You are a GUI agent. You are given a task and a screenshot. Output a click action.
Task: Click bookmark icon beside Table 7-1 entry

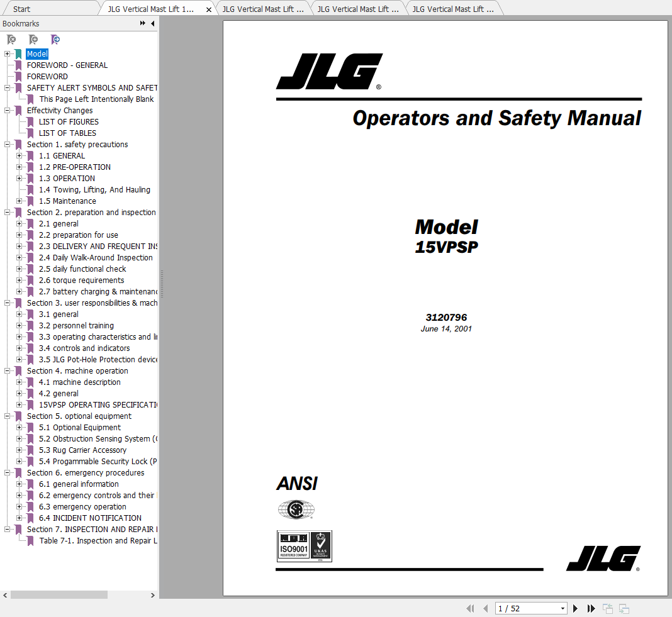pyautogui.click(x=30, y=541)
